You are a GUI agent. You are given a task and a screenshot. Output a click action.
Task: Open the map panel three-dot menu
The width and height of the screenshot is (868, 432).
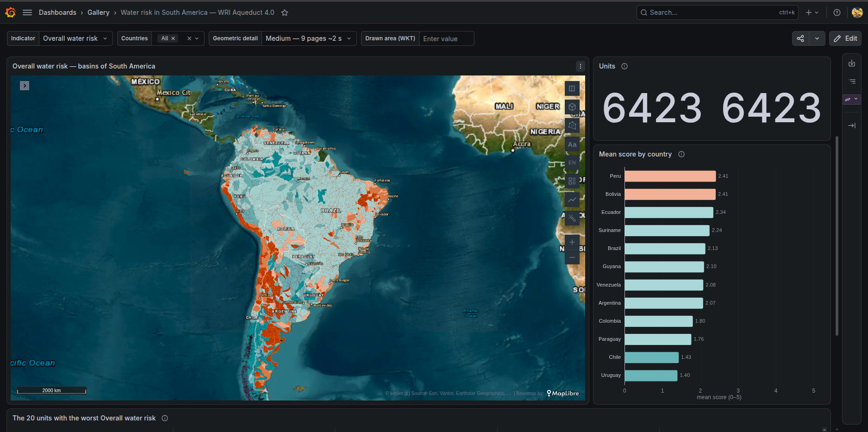(x=581, y=66)
